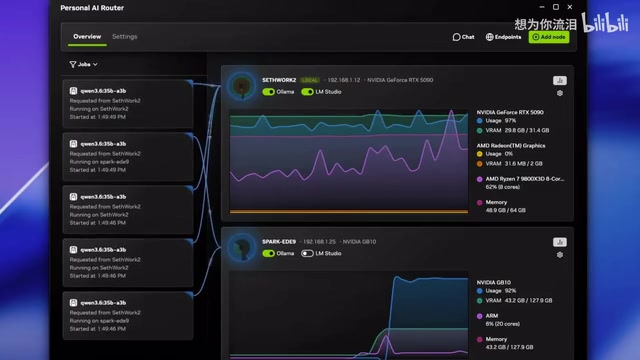Click the SETHWORK2 node avatar
Screen dimensions: 640x360
[242, 86]
